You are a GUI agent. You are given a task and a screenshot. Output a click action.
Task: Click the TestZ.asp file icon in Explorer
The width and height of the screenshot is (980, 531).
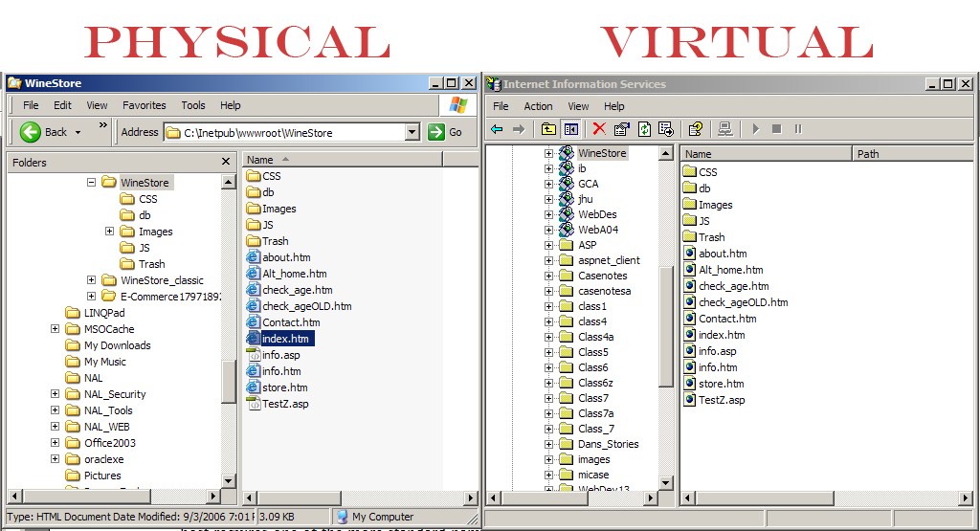[x=253, y=404]
